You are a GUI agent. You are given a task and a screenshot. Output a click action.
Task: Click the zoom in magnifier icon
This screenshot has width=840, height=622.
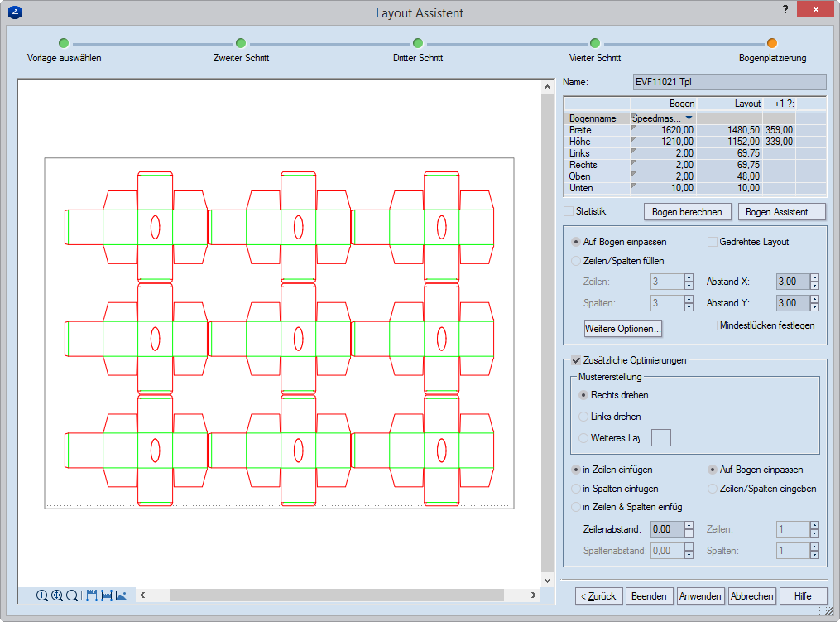(x=41, y=595)
